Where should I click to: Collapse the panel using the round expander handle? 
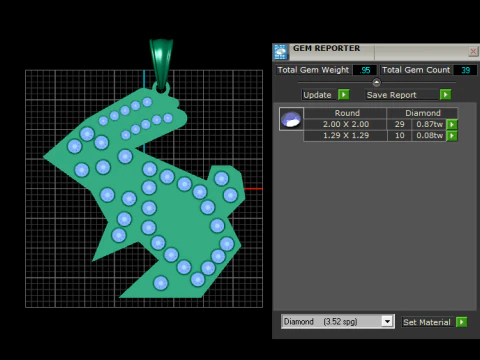[376, 82]
